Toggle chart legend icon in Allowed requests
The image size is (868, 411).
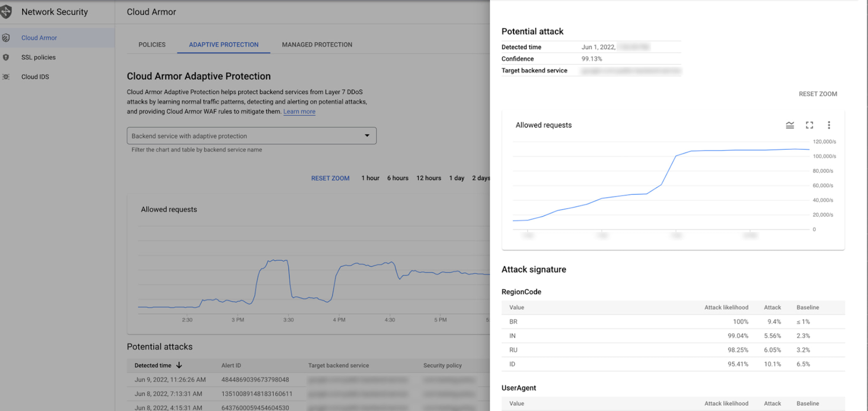pos(790,125)
